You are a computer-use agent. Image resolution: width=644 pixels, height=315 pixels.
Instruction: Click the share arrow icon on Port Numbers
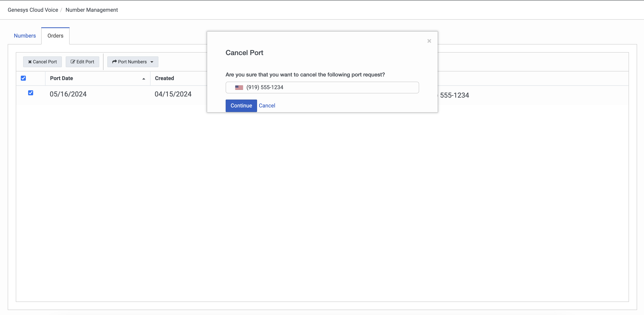coord(114,62)
